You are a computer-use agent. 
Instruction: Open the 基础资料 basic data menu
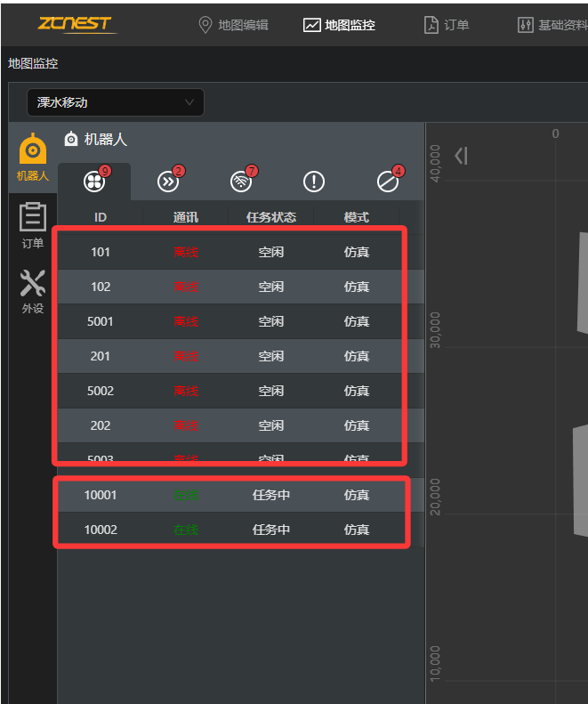pos(552,25)
